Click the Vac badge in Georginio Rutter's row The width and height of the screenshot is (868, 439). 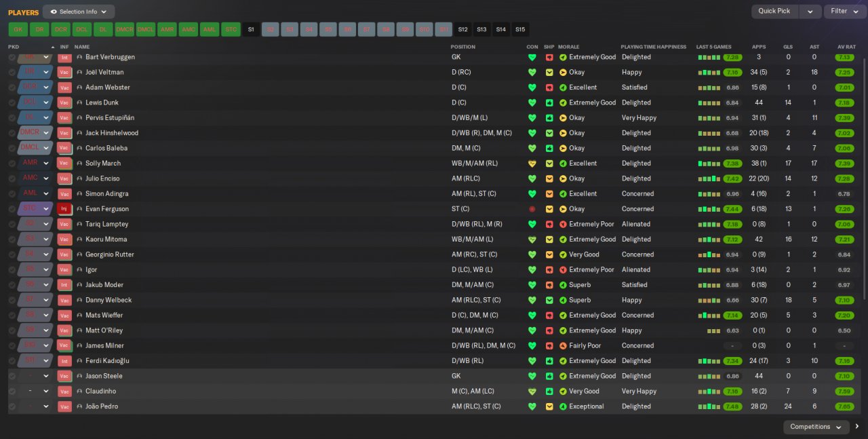tap(64, 254)
